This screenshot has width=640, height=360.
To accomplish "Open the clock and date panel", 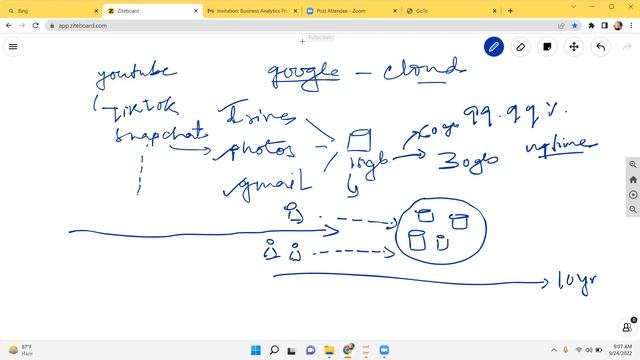I will pyautogui.click(x=620, y=350).
